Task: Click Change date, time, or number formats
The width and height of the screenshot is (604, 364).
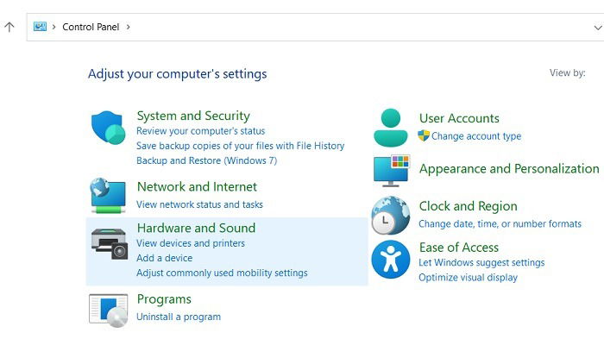Action: (x=500, y=223)
